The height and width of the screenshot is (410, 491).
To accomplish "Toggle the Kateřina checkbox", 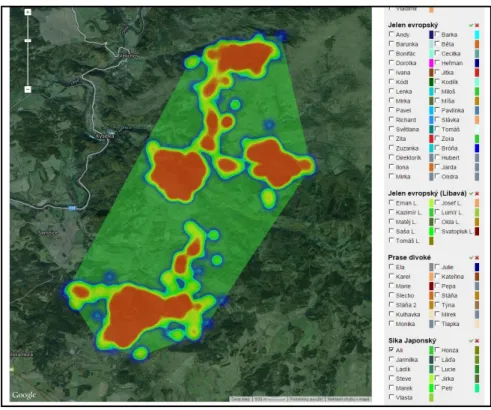I will (x=437, y=276).
